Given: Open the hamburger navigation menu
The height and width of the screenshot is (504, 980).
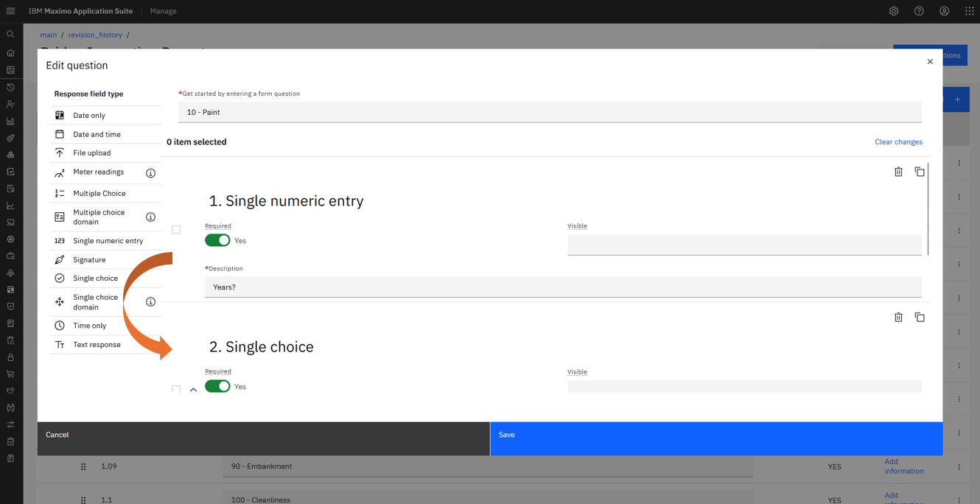Looking at the screenshot, I should pyautogui.click(x=10, y=11).
